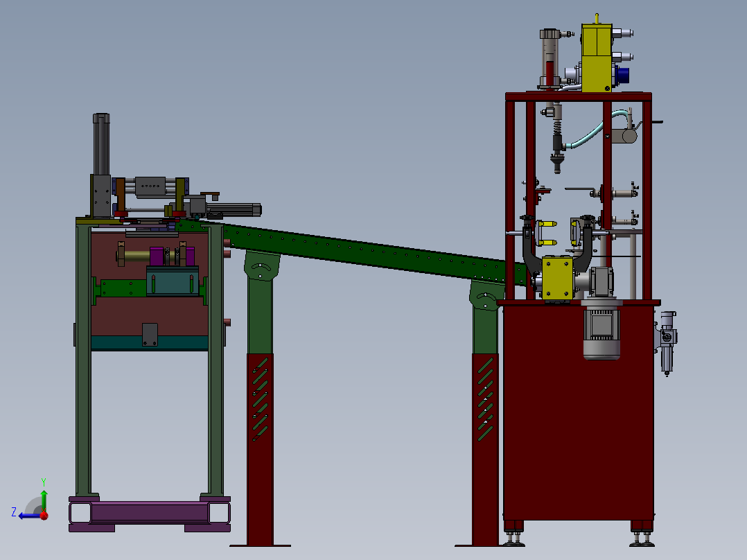
Task: Select the gray slide block with dotted holes
Action: coord(150,186)
